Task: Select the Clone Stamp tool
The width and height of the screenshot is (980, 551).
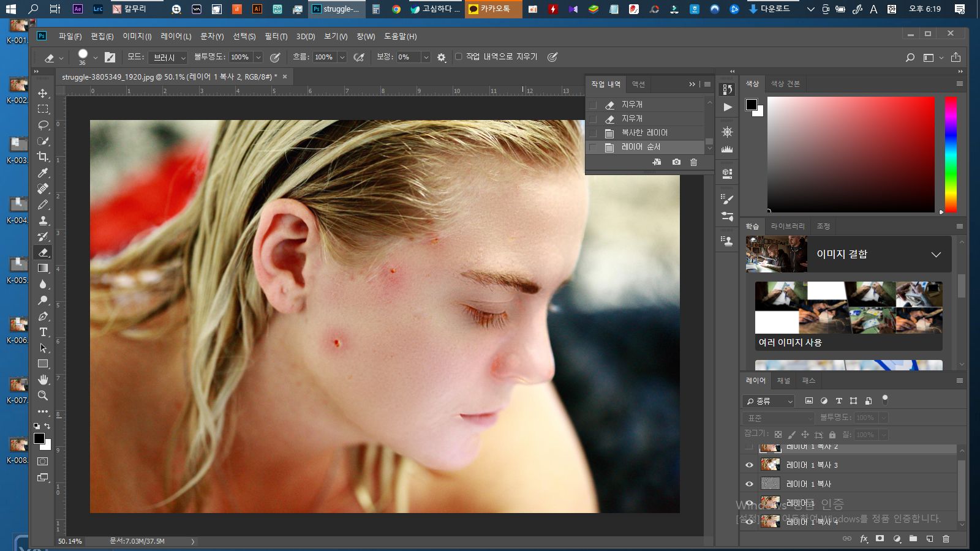Action: coord(43,220)
